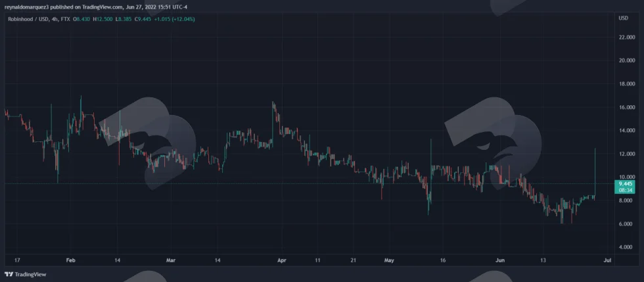Click the 'Feb' label on time axis
The width and height of the screenshot is (644, 282).
(70, 260)
